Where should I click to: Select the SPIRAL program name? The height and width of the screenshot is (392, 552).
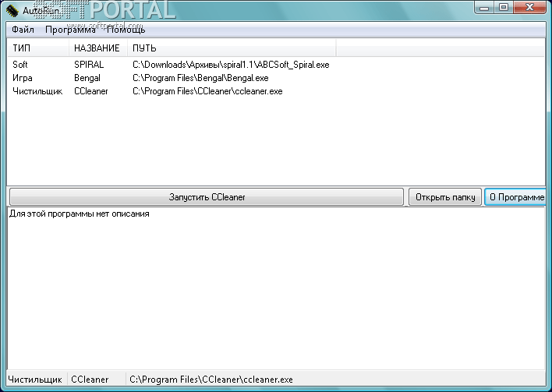(89, 65)
